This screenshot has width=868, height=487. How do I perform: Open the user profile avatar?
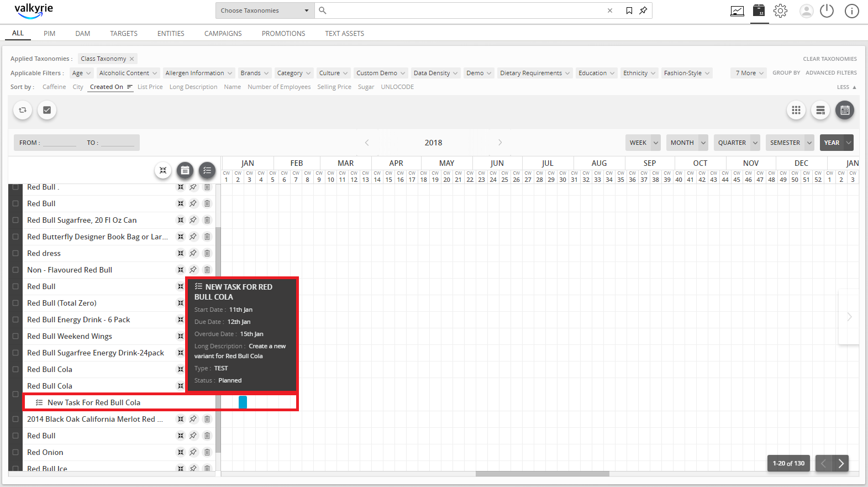[807, 11]
